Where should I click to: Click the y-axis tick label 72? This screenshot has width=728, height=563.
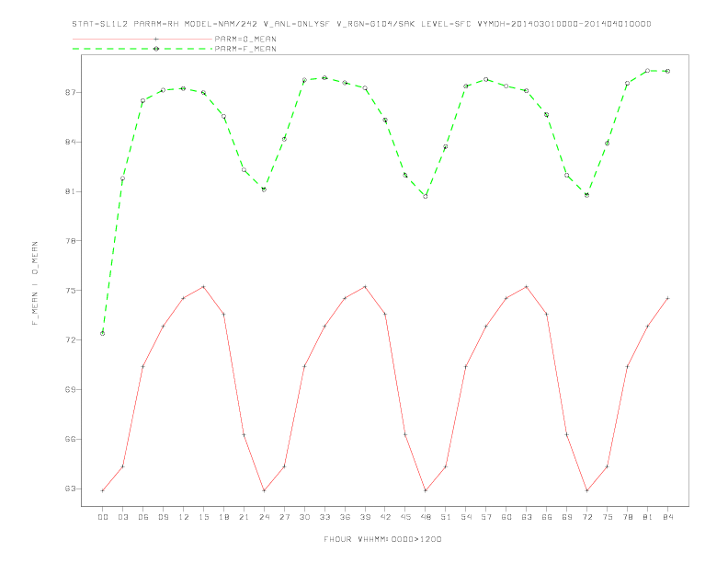point(70,340)
